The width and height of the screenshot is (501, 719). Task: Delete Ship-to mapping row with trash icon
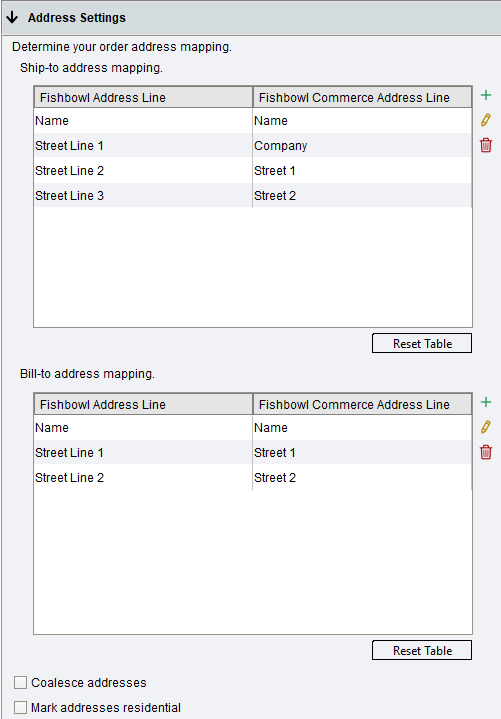click(485, 145)
